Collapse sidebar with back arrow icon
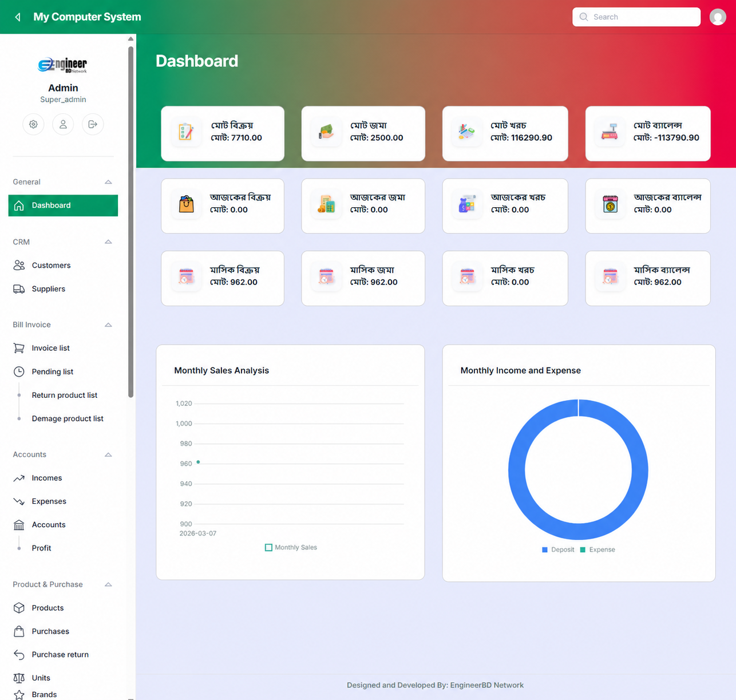 click(x=18, y=17)
